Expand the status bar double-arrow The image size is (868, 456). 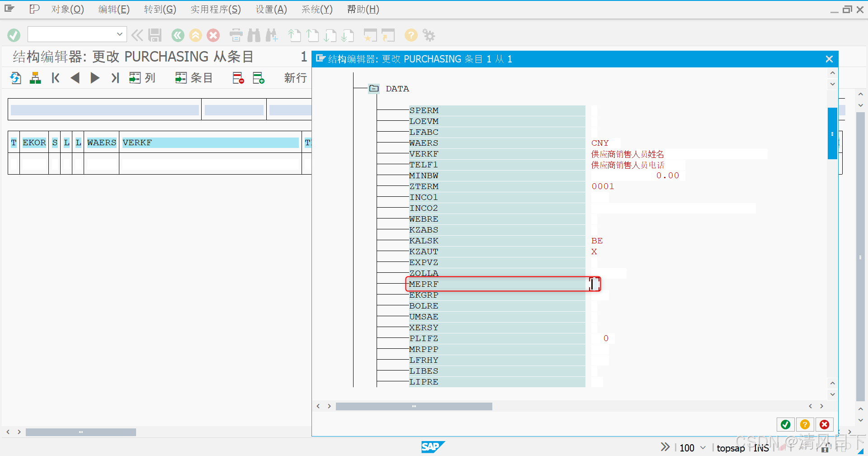[665, 447]
